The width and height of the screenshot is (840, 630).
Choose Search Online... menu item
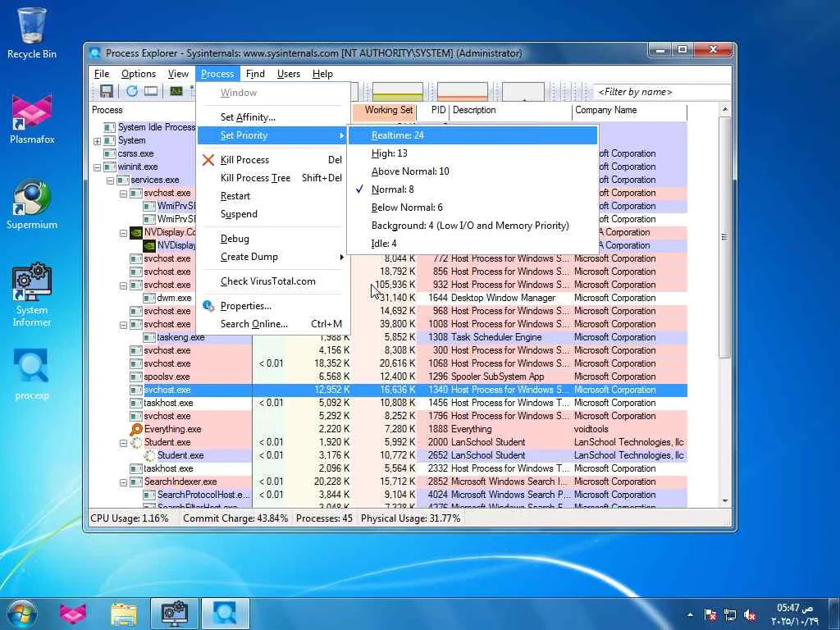(x=272, y=324)
